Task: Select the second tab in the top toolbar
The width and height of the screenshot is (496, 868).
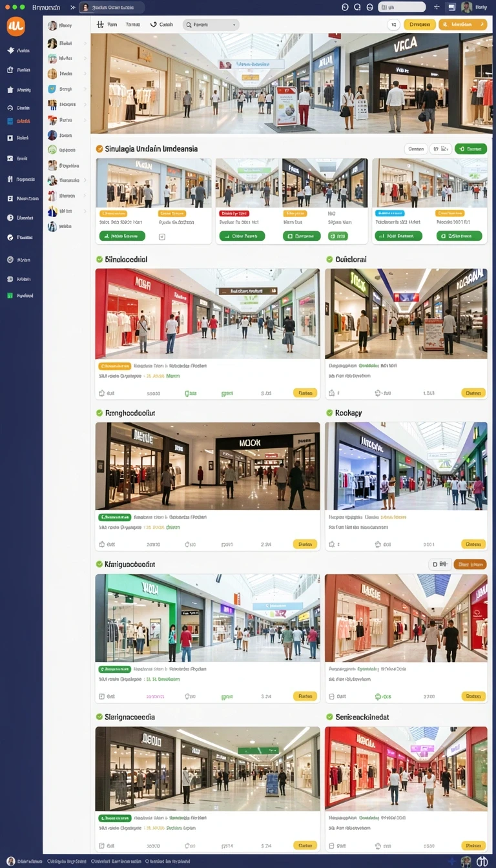Action: [x=132, y=25]
